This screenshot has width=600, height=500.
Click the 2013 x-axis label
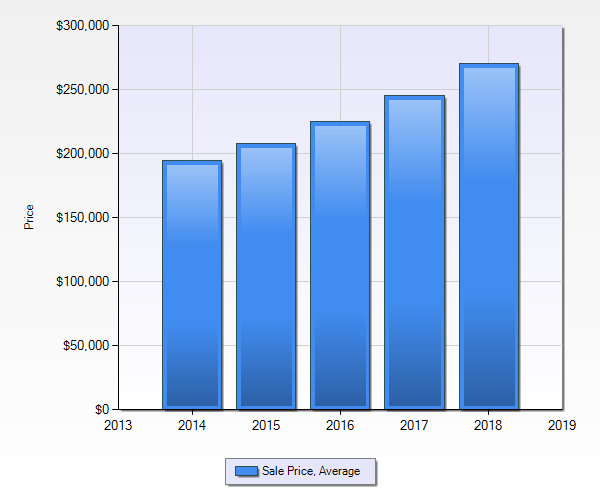[118, 425]
